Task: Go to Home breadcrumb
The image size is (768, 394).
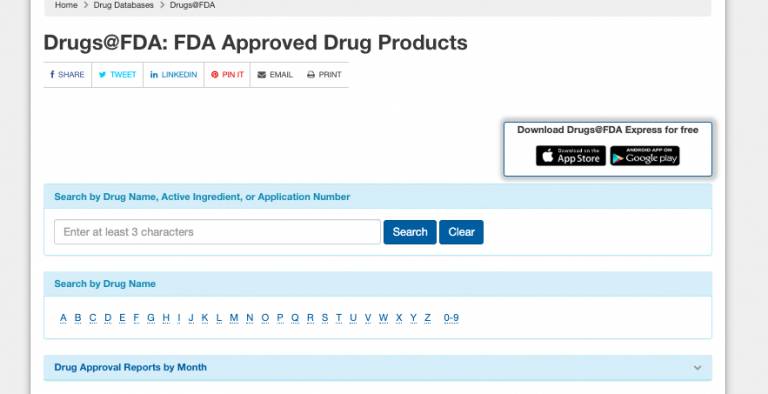Action: (66, 5)
